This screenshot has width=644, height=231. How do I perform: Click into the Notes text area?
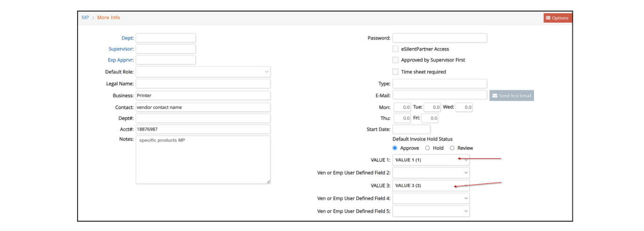click(x=203, y=159)
